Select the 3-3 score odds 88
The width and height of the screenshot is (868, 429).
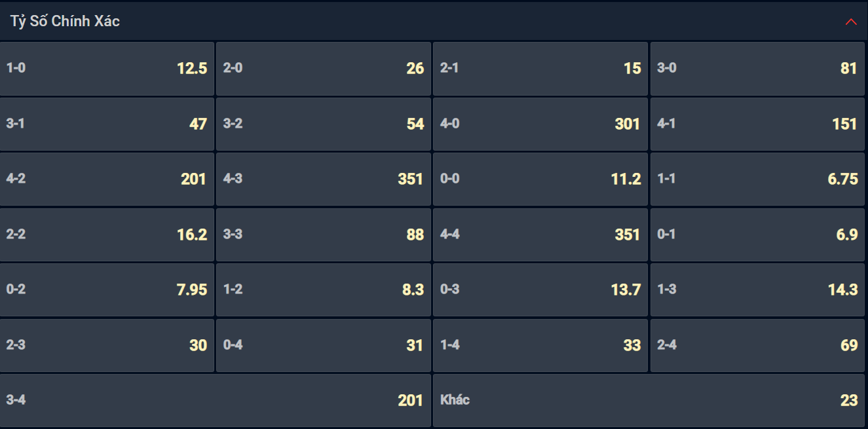(324, 234)
